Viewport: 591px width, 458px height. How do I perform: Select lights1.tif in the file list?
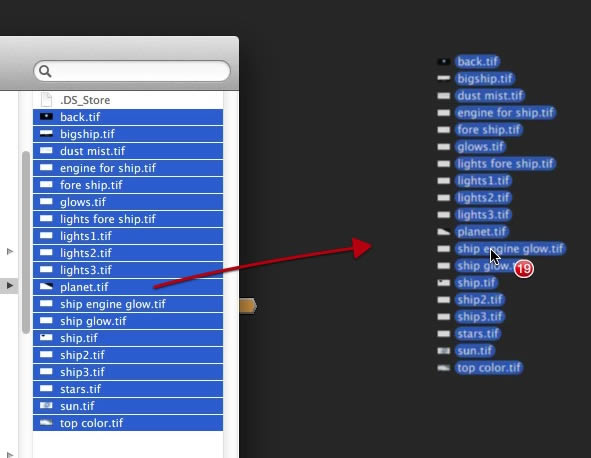pyautogui.click(x=128, y=236)
